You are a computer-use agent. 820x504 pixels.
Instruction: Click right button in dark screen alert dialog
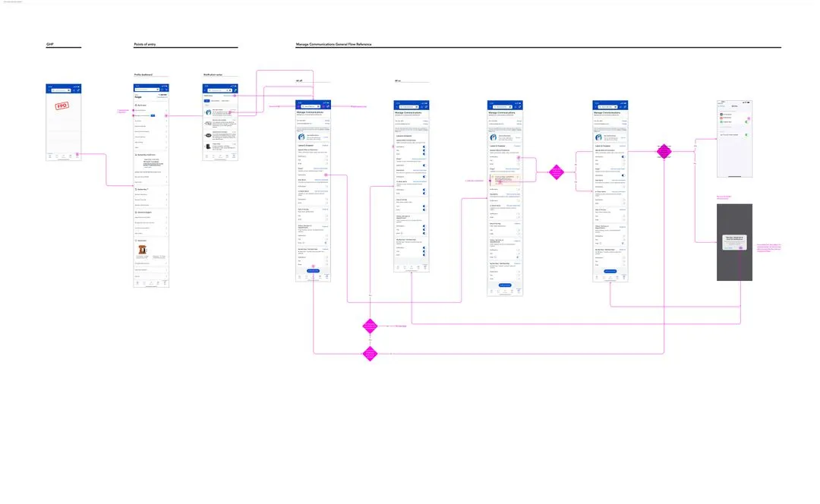pyautogui.click(x=740, y=247)
